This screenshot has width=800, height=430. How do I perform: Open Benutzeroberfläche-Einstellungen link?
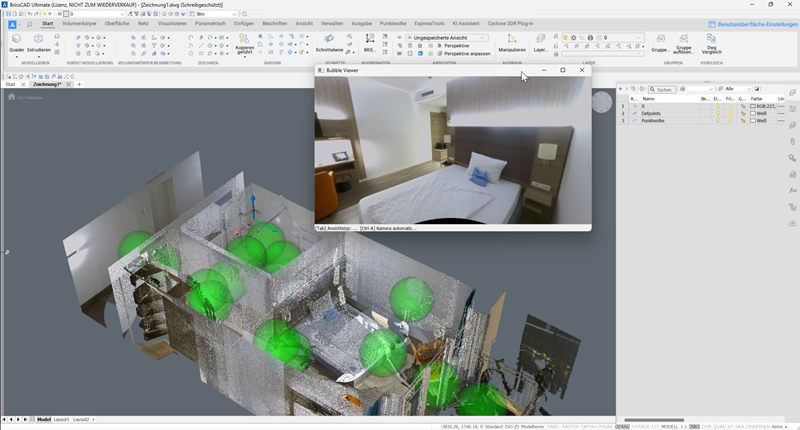click(x=753, y=24)
